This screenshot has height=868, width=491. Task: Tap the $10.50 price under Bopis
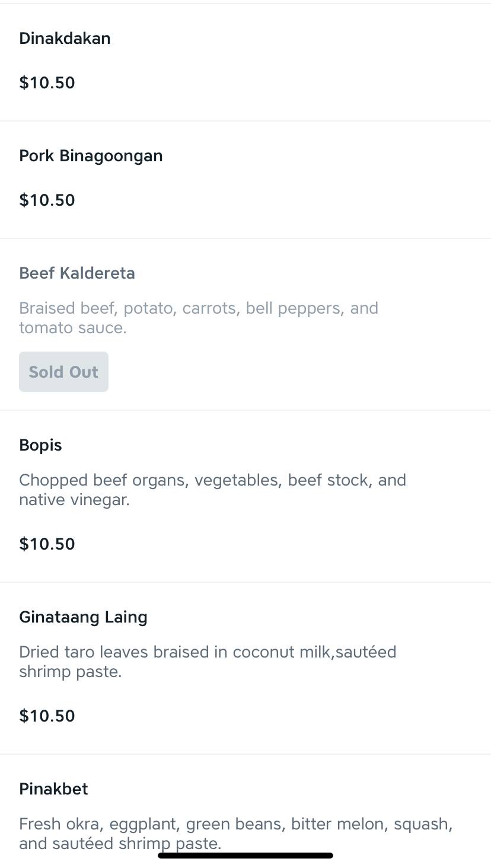point(47,544)
